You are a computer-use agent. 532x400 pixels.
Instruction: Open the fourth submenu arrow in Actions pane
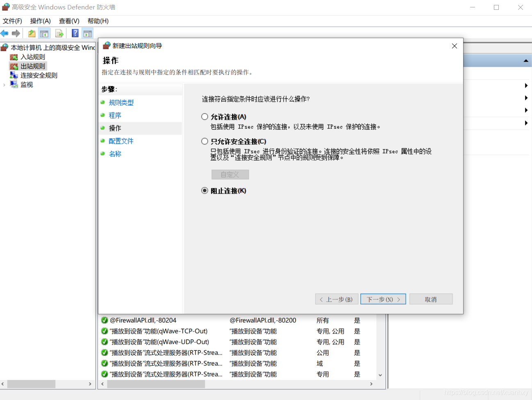click(x=526, y=123)
